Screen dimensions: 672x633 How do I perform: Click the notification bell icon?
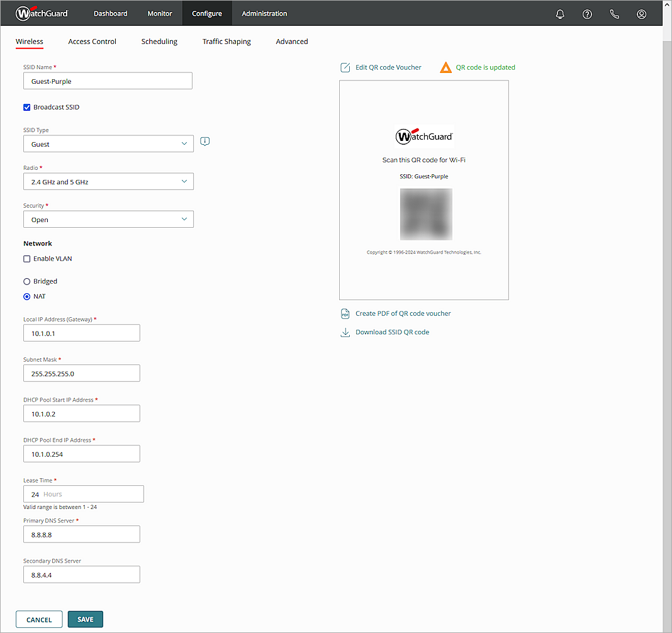pos(560,13)
